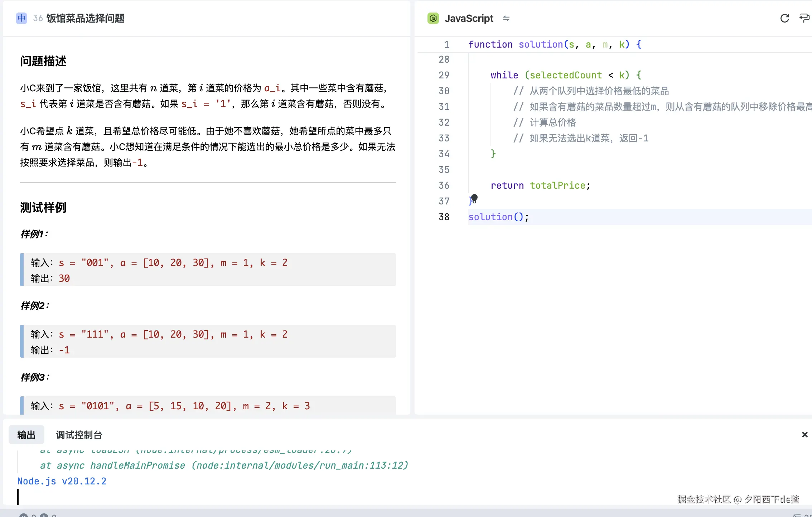Open the JavaScript language selector
812x517 pixels.
(x=469, y=18)
